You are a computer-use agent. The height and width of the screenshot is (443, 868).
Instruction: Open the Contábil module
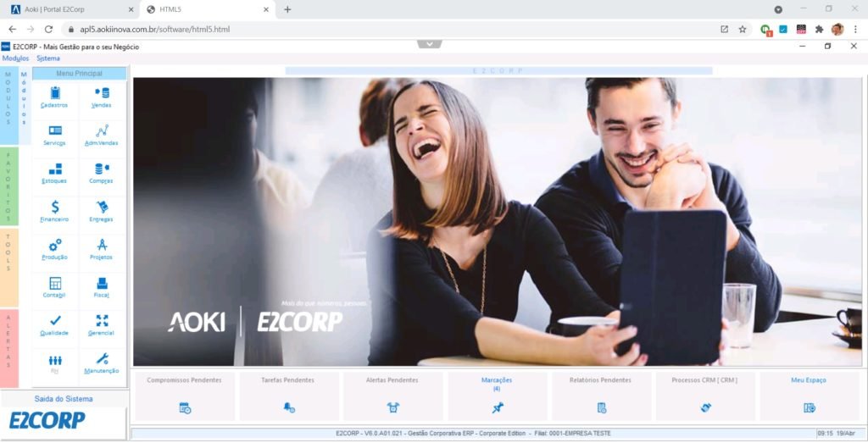[55, 288]
